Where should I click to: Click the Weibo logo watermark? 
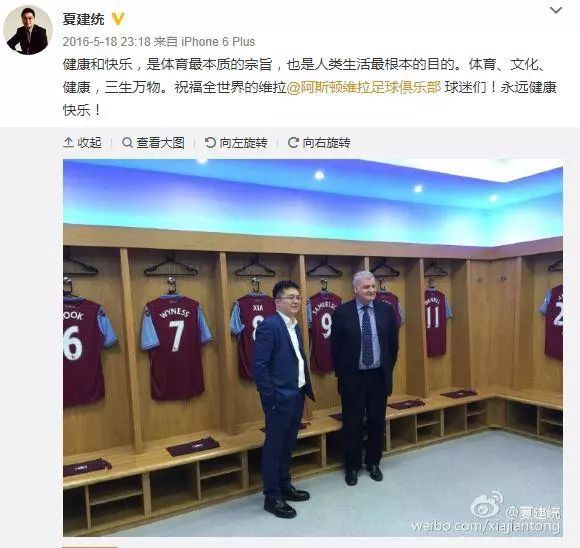[487, 505]
